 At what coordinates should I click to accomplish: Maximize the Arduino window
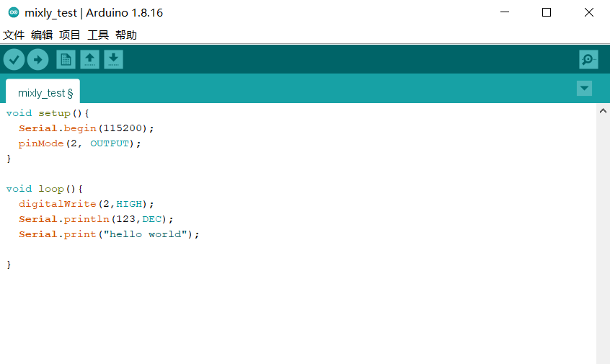(x=547, y=13)
